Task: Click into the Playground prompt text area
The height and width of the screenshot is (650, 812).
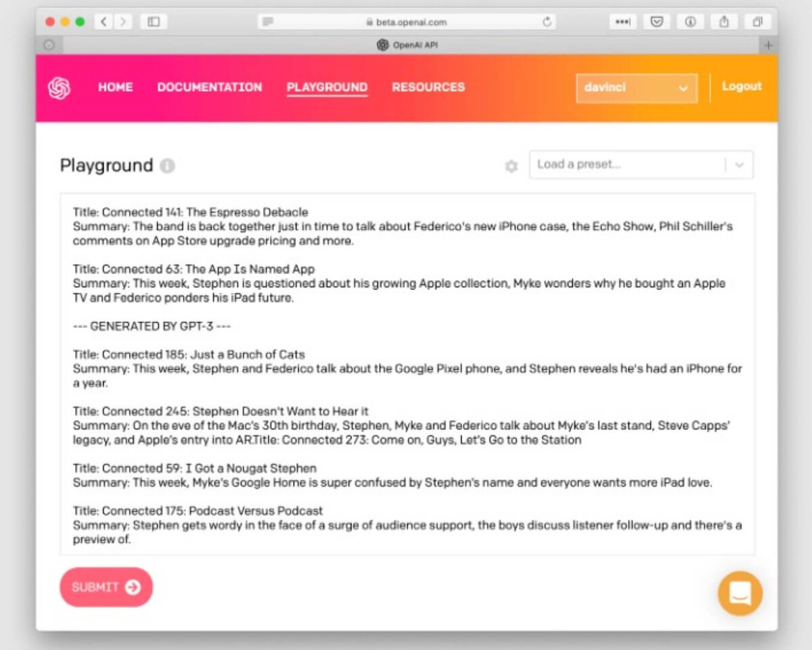Action: [407, 374]
